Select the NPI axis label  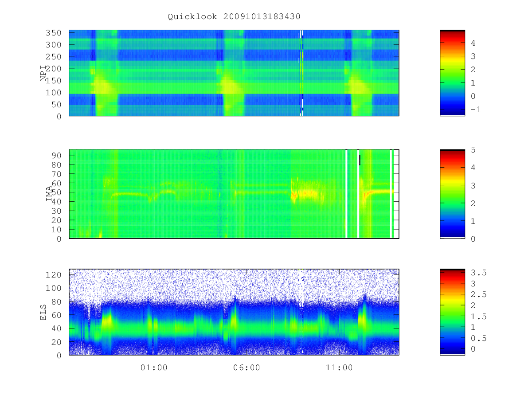(43, 73)
